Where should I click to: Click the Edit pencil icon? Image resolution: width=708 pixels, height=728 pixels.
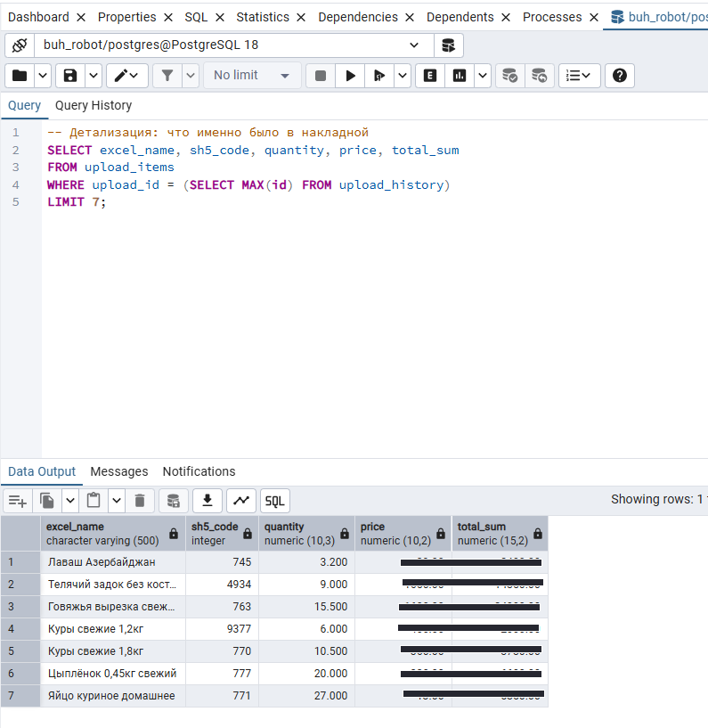click(x=127, y=76)
